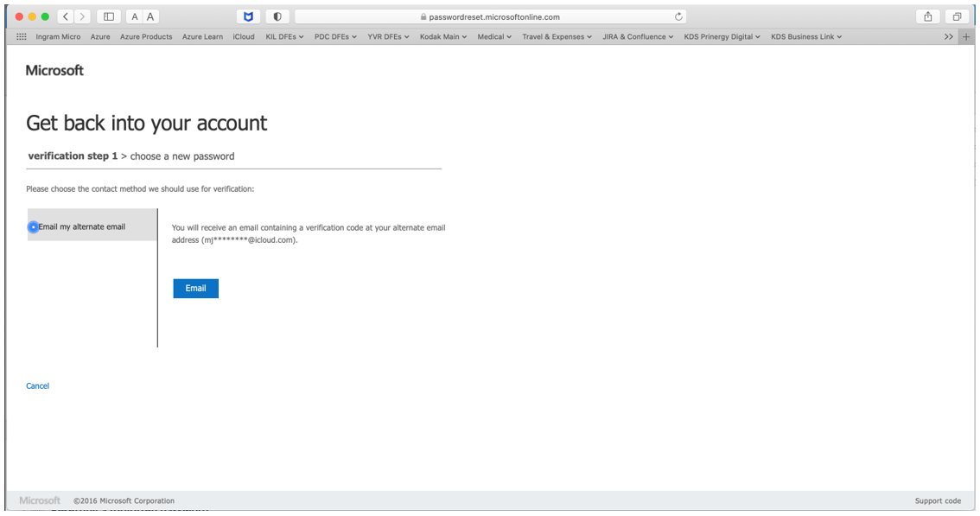The height and width of the screenshot is (516, 980).
Task: Click the Microsoft logo at top
Action: (54, 71)
